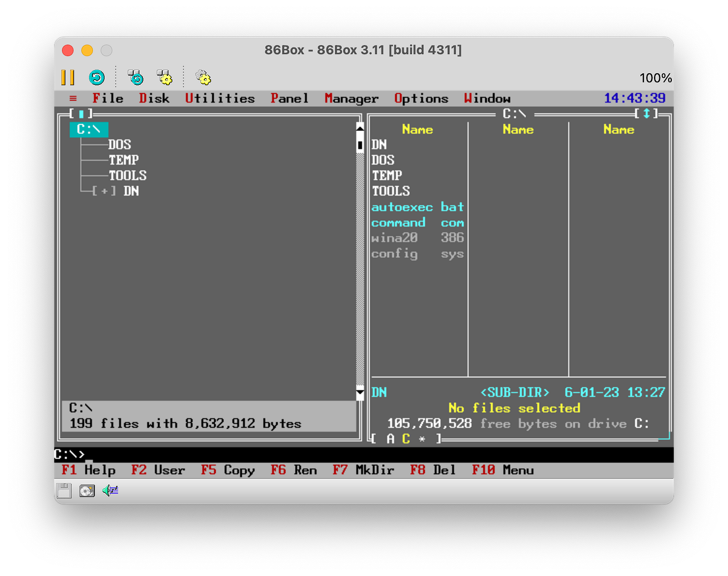Select wina20 386 file
Image resolution: width=728 pixels, height=576 pixels.
click(x=418, y=238)
